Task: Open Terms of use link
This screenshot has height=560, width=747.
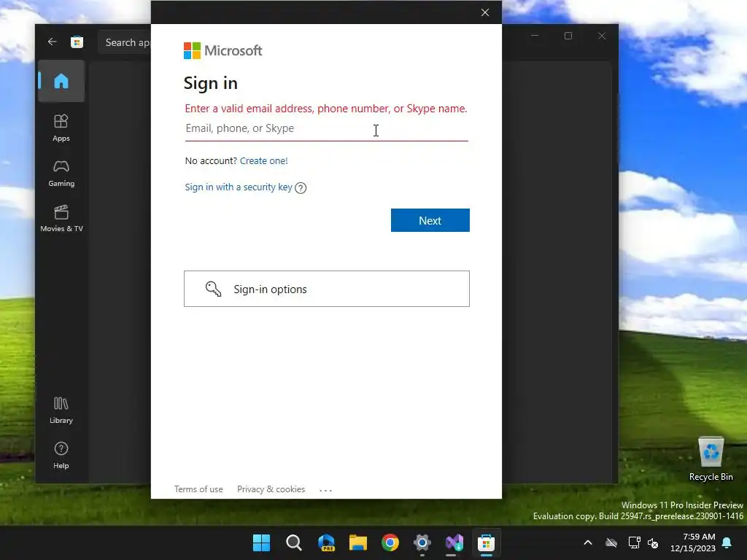Action: [198, 489]
